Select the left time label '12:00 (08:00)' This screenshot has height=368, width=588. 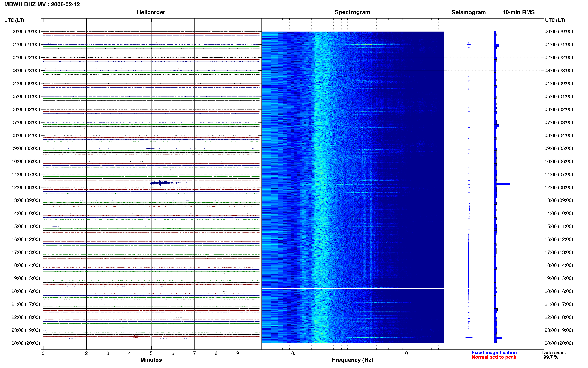pos(26,187)
